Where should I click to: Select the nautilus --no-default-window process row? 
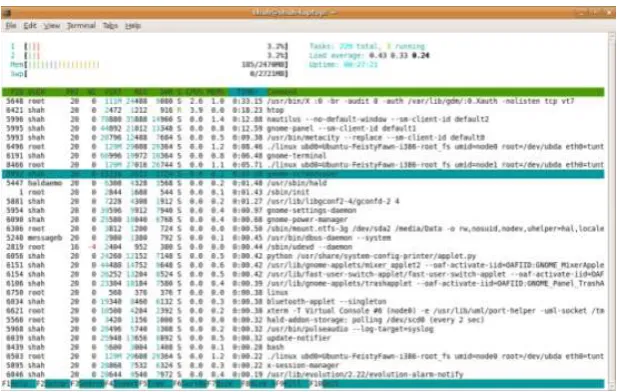tap(303, 119)
